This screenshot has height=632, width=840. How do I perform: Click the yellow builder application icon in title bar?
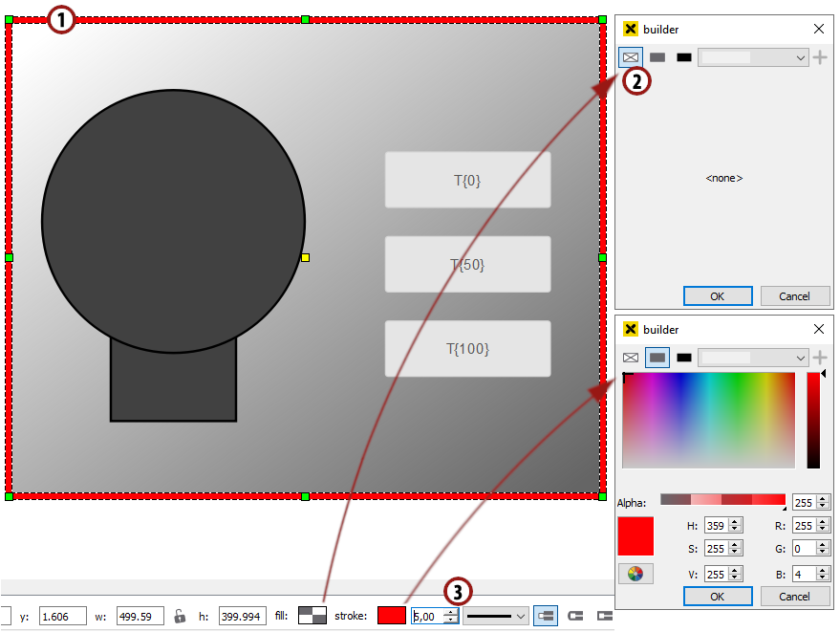pyautogui.click(x=630, y=29)
